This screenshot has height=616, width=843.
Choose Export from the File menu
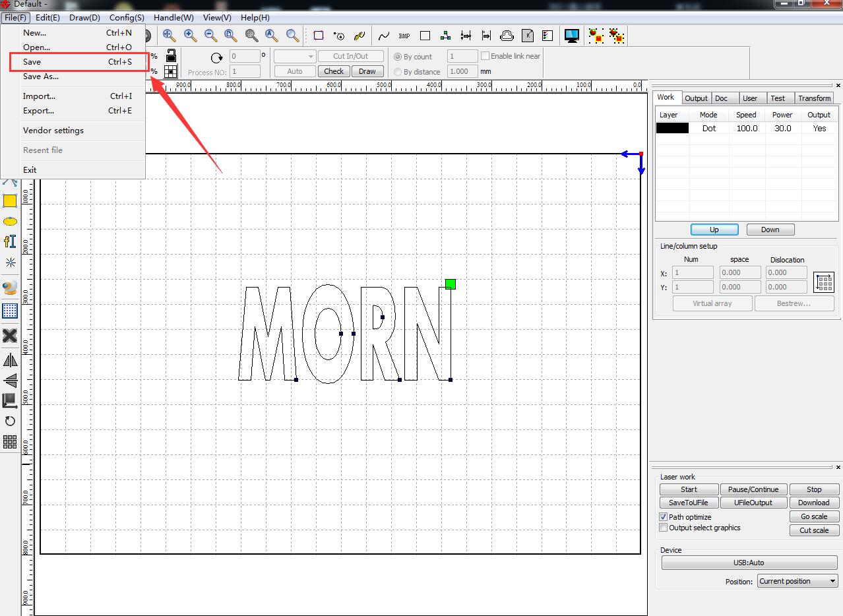pos(73,111)
